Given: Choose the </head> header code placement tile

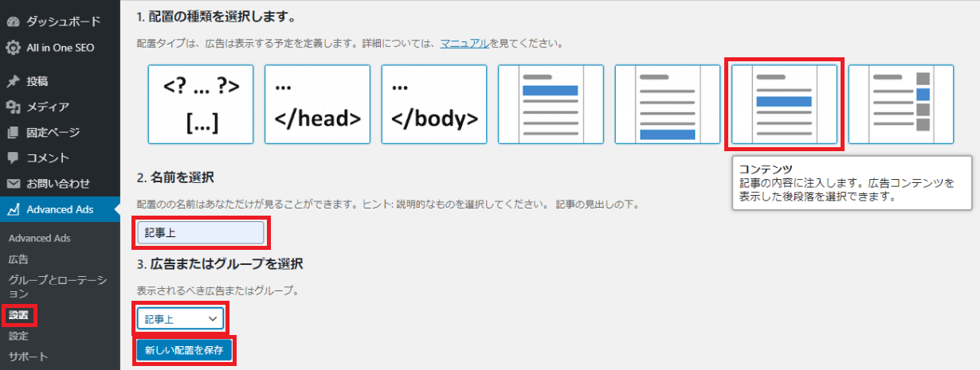Looking at the screenshot, I should tap(318, 104).
